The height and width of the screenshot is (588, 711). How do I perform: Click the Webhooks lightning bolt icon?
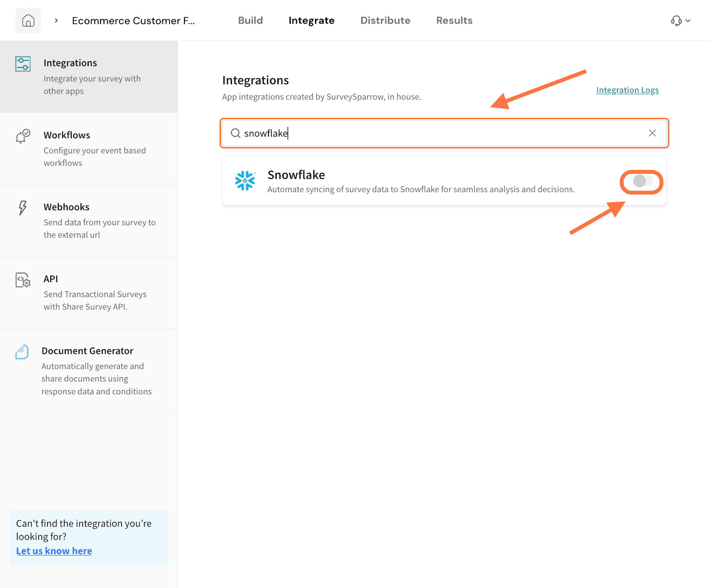point(22,208)
